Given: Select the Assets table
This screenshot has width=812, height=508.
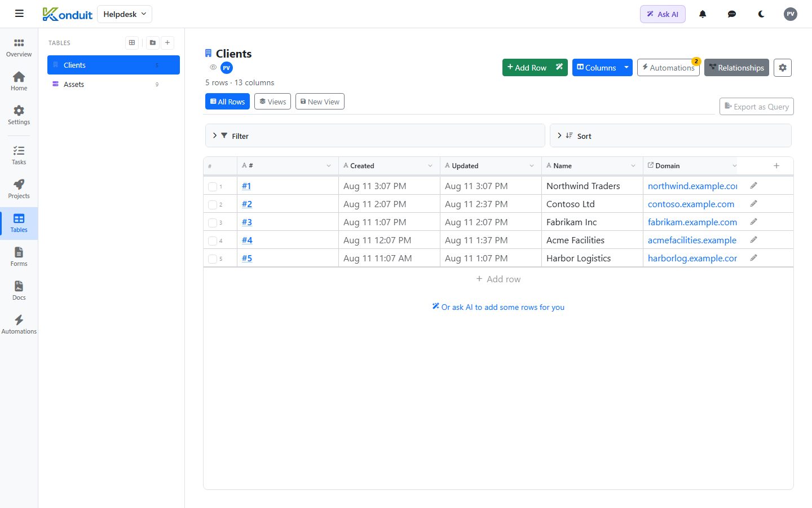Looking at the screenshot, I should click(113, 84).
